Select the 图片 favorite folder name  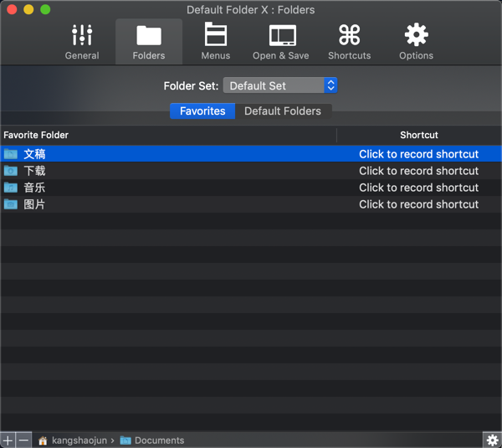pyautogui.click(x=34, y=204)
